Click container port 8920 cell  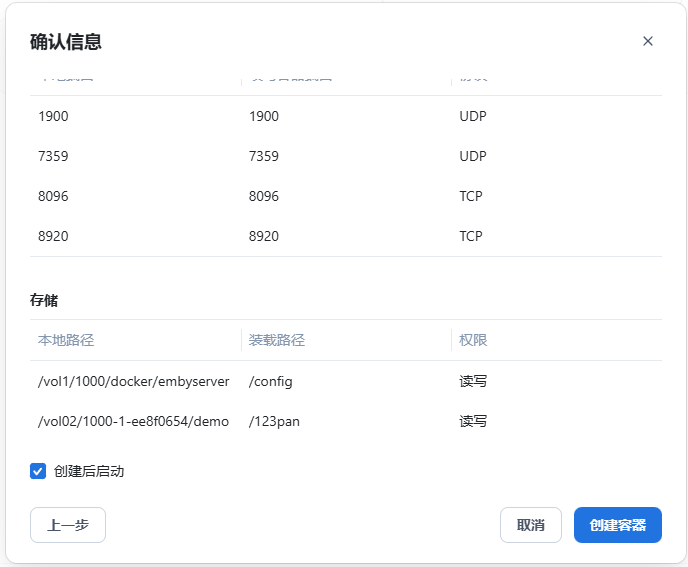tap(264, 236)
